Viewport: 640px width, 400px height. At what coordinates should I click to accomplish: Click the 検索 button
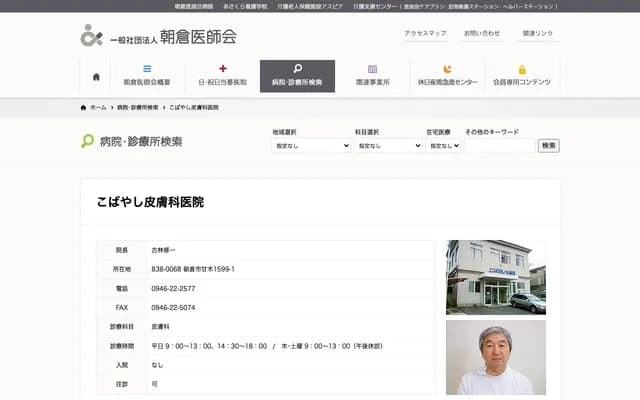tap(549, 146)
